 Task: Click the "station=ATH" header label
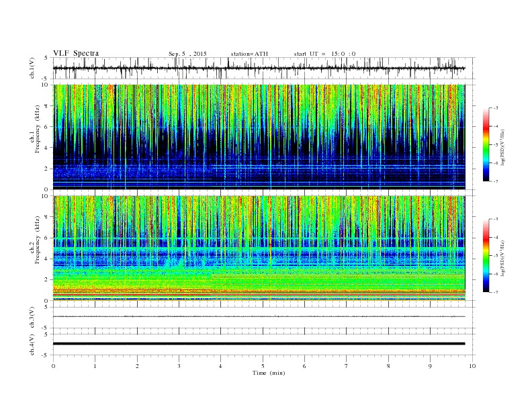tap(249, 54)
